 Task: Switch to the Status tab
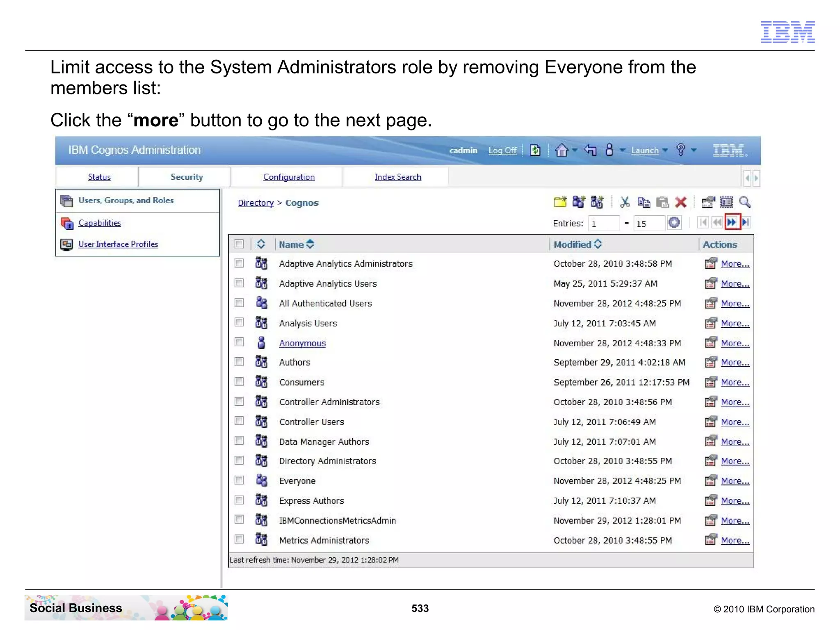pos(99,177)
